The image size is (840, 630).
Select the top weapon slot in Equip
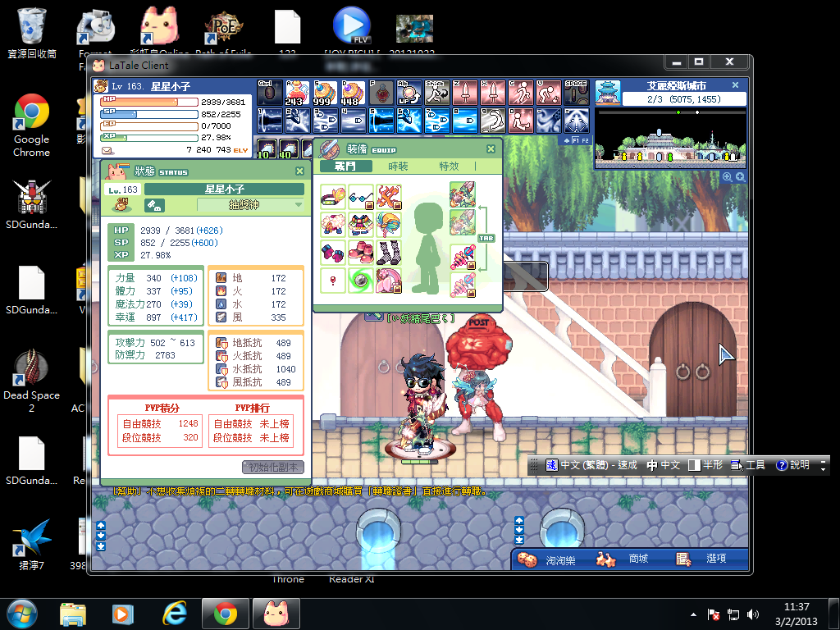(463, 194)
